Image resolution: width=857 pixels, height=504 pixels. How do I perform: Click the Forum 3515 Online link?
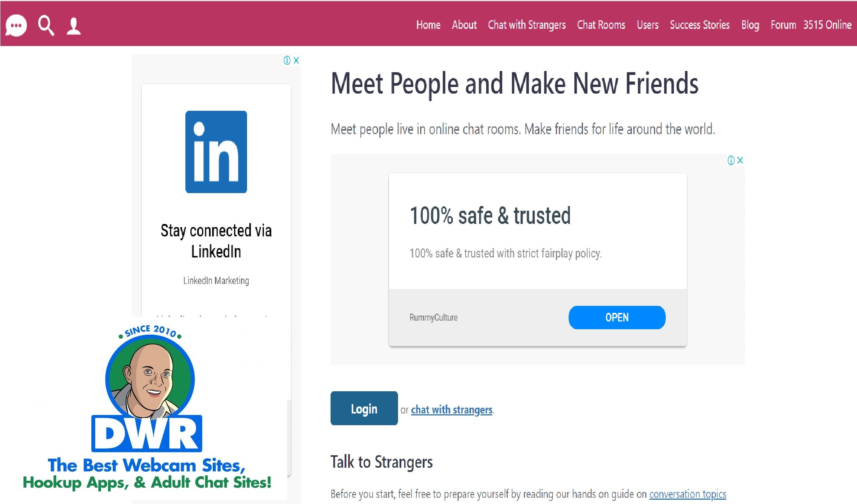tap(811, 25)
